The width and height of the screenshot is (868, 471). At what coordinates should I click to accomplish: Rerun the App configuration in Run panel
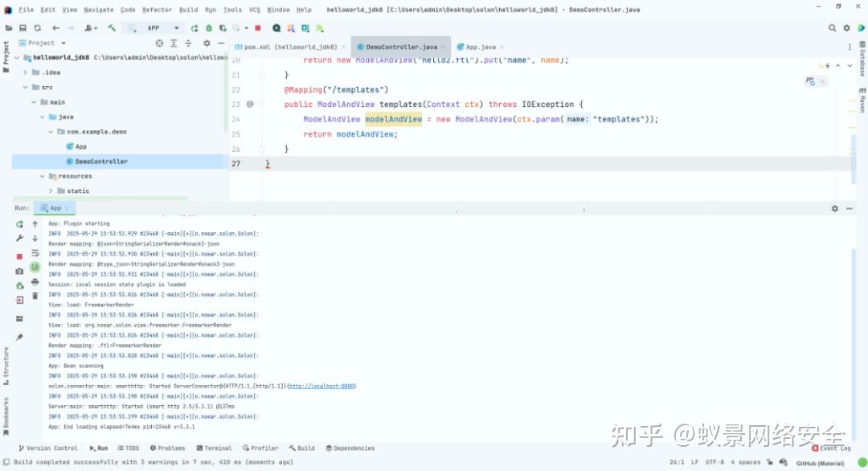[x=18, y=223]
